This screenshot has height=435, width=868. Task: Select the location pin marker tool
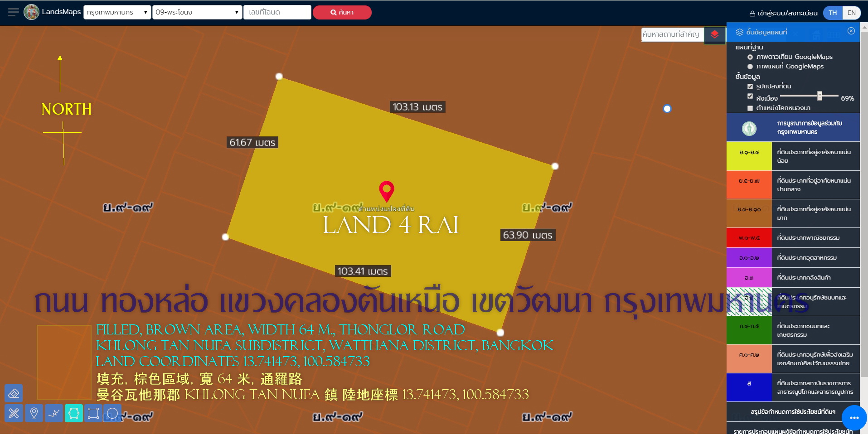(34, 413)
